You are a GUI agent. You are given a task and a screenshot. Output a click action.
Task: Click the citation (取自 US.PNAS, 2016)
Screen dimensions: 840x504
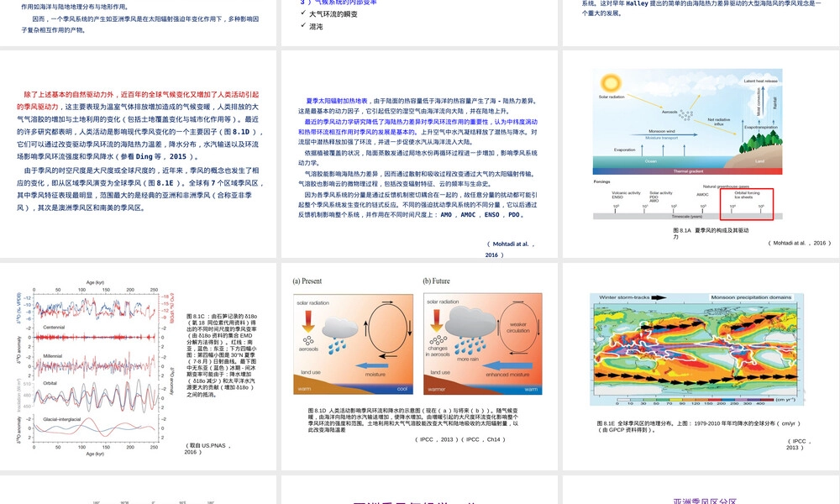[x=207, y=449]
